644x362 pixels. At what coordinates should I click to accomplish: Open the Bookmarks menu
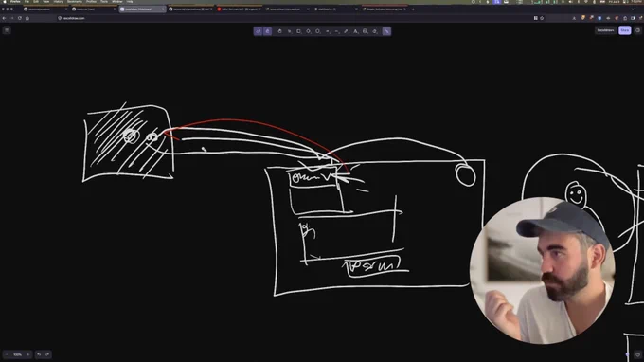coord(74,2)
